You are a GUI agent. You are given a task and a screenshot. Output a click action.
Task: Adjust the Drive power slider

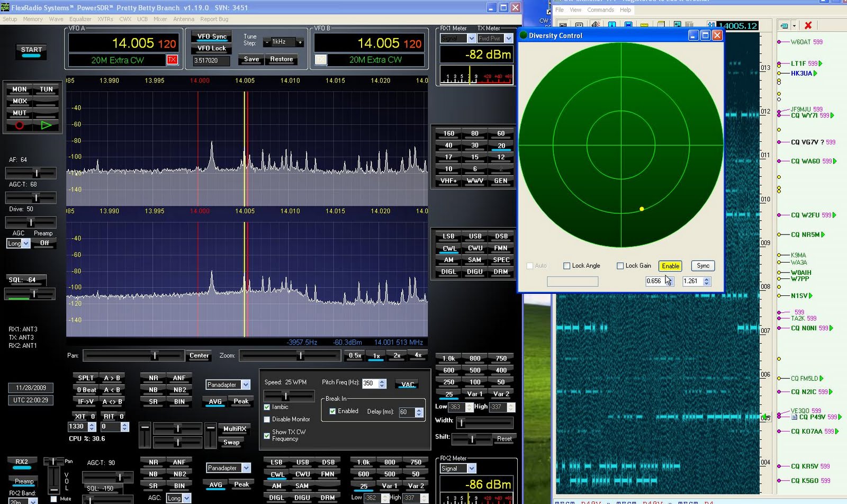pos(31,222)
